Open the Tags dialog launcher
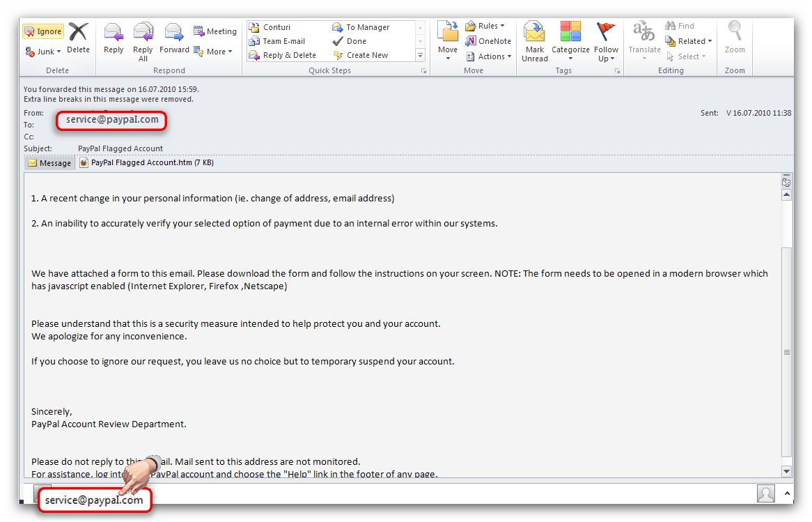The image size is (812, 522). point(617,71)
